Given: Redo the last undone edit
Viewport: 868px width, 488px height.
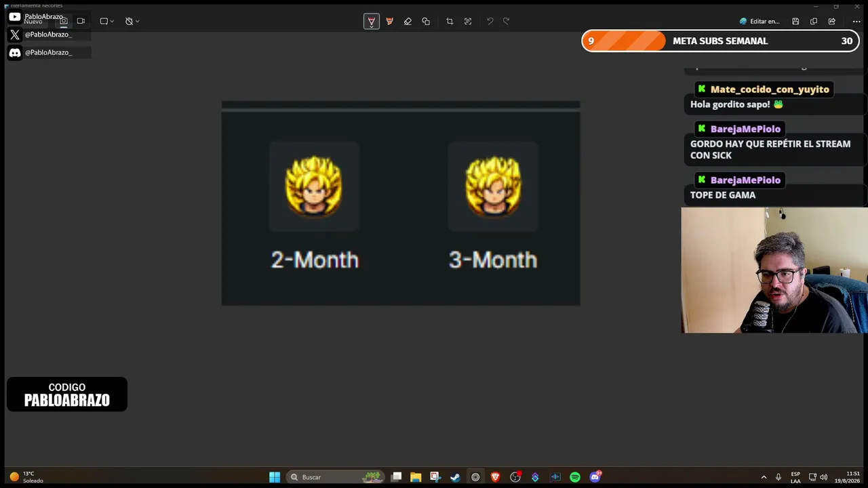Looking at the screenshot, I should click(506, 21).
